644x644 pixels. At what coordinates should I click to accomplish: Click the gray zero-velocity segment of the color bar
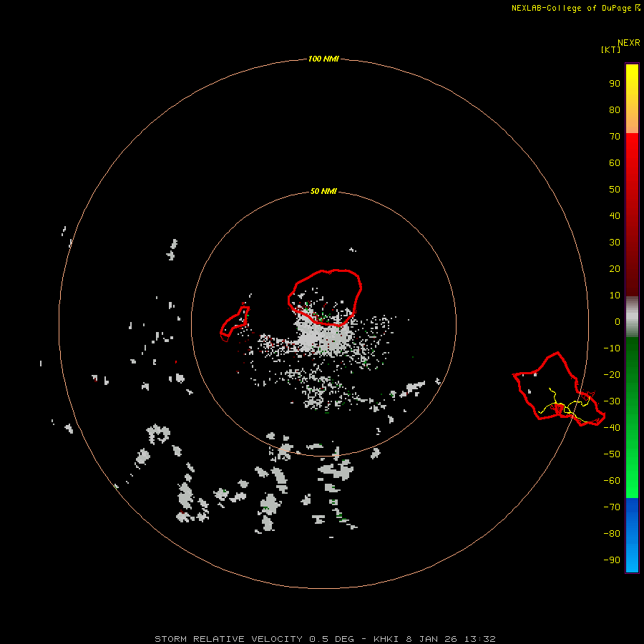coord(632,317)
